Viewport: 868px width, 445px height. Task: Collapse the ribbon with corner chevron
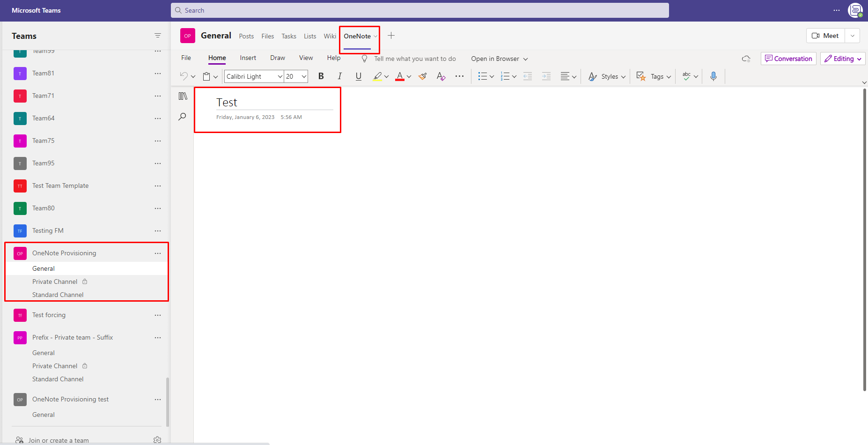point(864,82)
